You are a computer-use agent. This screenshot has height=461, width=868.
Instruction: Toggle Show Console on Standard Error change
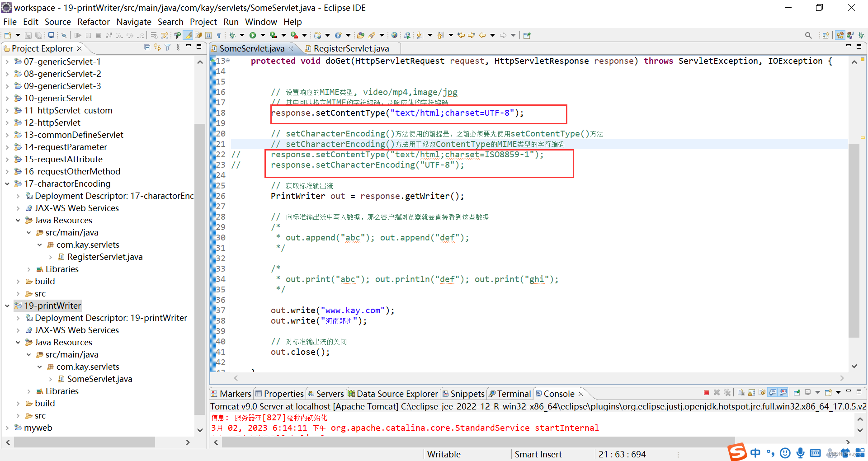(x=783, y=392)
